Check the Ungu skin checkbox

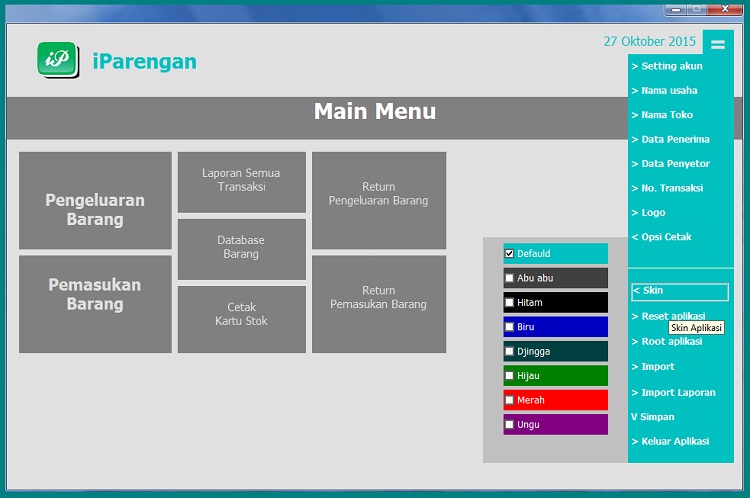pos(509,424)
